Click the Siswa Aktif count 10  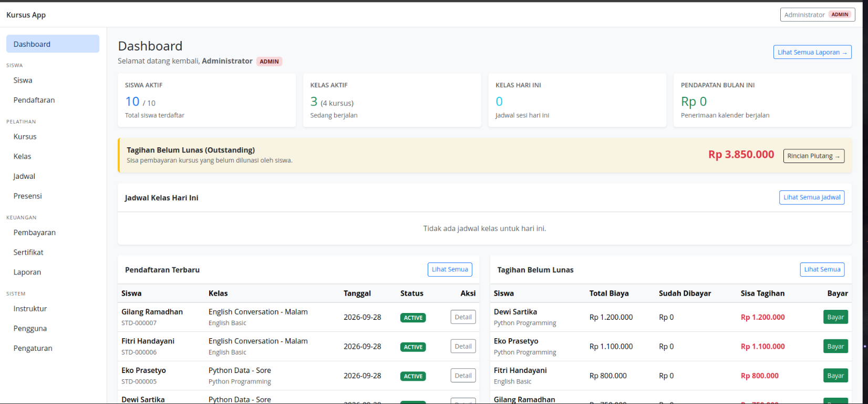tap(132, 102)
